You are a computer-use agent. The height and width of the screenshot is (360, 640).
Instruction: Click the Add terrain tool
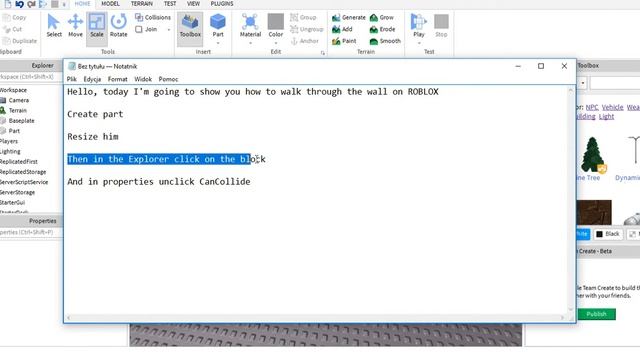click(342, 29)
